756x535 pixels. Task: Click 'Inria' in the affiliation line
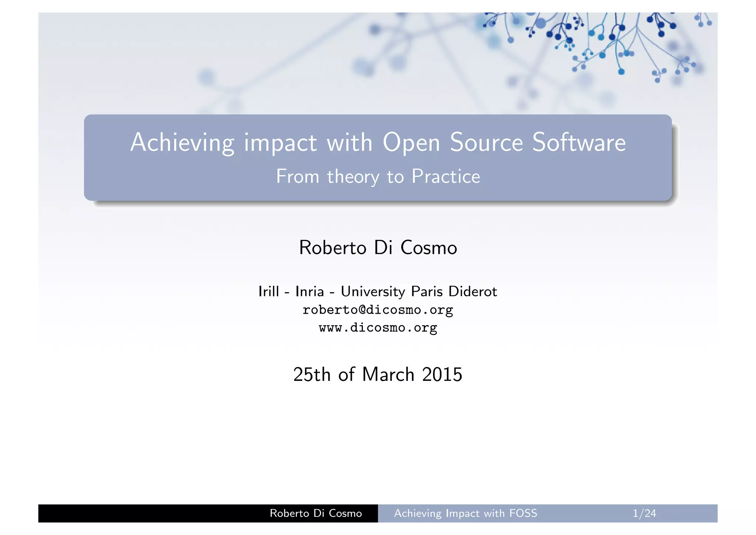click(x=309, y=292)
